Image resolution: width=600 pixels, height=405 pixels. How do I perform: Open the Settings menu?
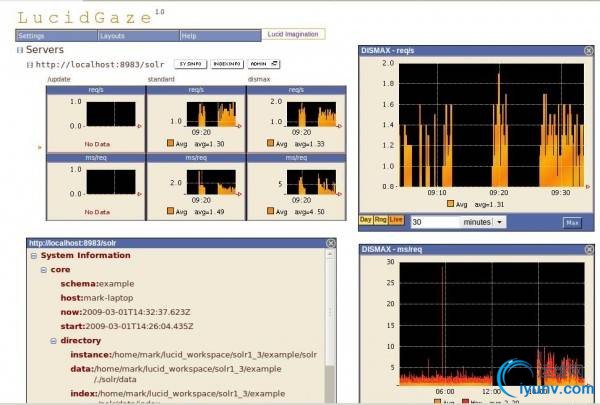coord(56,36)
